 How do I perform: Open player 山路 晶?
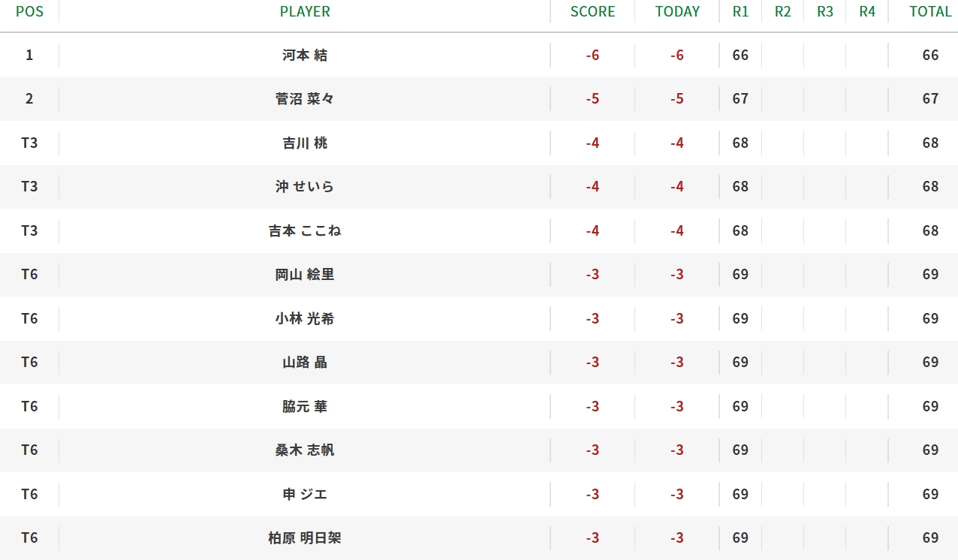pos(305,362)
